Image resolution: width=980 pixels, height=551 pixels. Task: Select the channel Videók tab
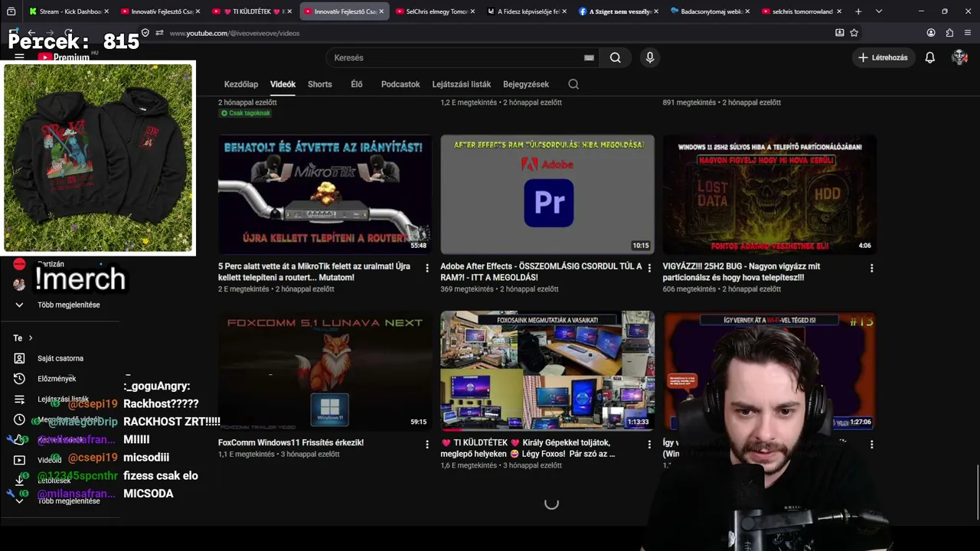[283, 84]
